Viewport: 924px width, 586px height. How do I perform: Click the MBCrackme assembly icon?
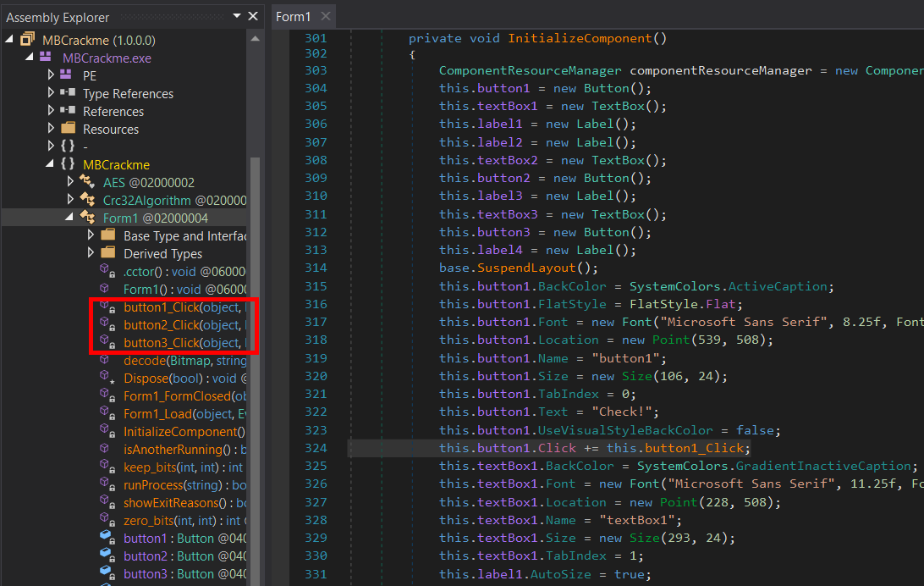[x=28, y=40]
